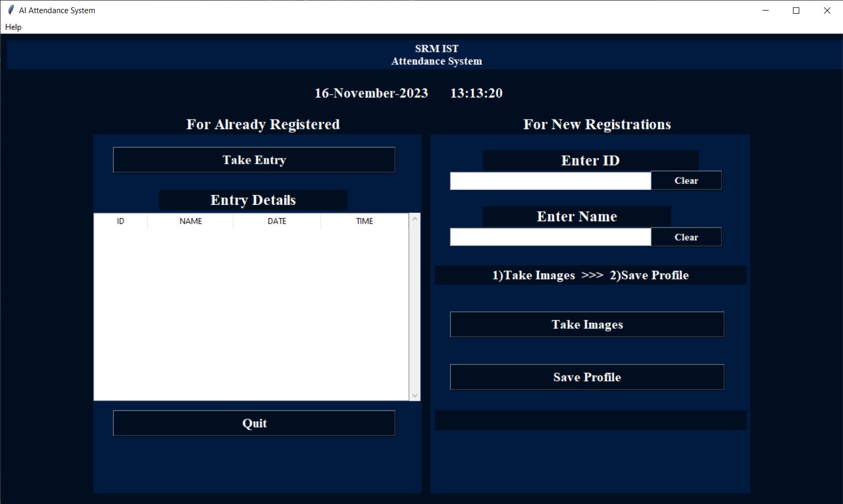Save the new profile
843x504 pixels.
click(x=587, y=377)
